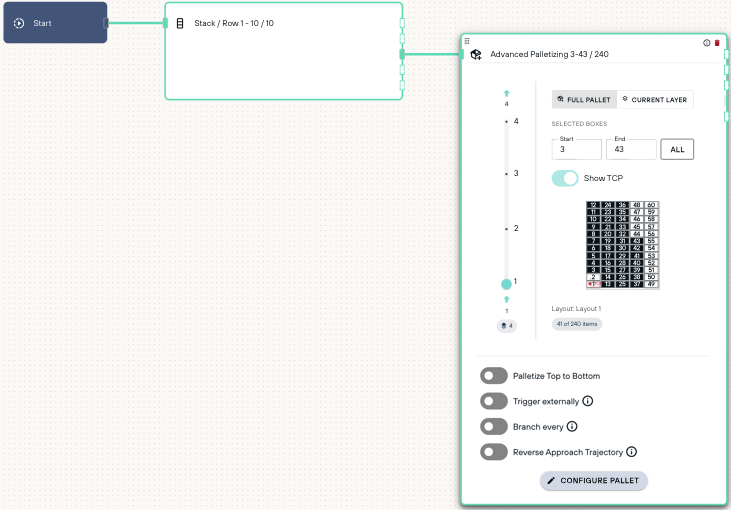This screenshot has width=731, height=510.
Task: Turn on the Branch every switch
Action: coord(494,426)
